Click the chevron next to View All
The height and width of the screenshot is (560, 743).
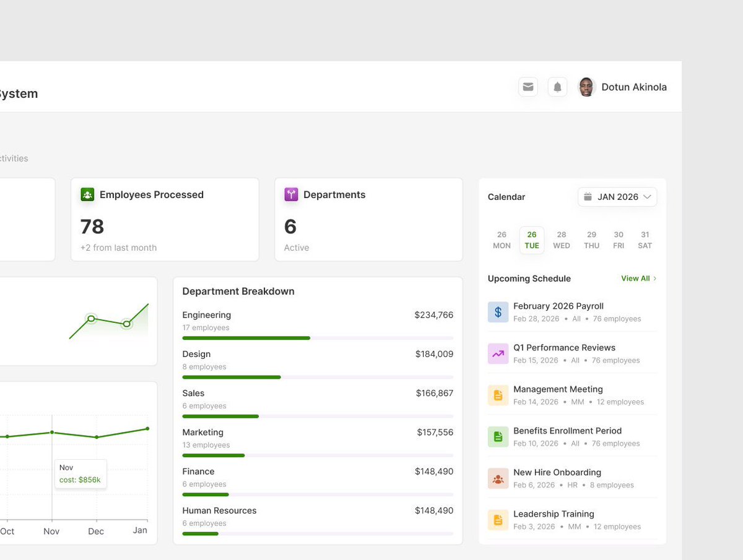[x=655, y=278]
